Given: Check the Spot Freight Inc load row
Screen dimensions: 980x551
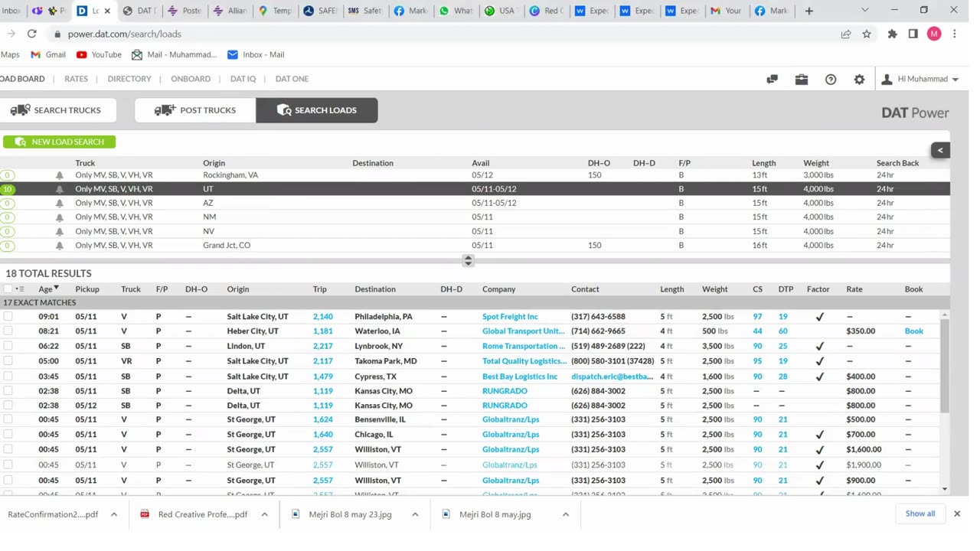Looking at the screenshot, I should tap(8, 316).
